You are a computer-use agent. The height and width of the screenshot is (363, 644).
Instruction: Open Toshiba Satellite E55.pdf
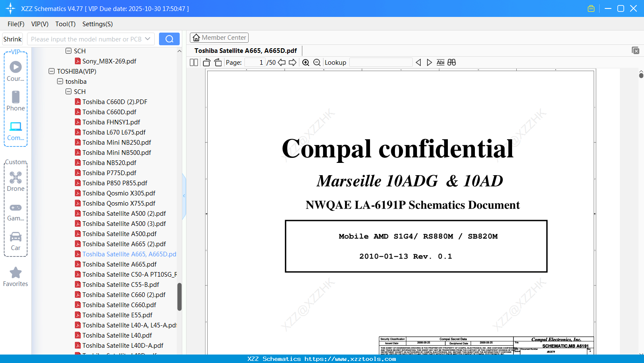pos(117,315)
